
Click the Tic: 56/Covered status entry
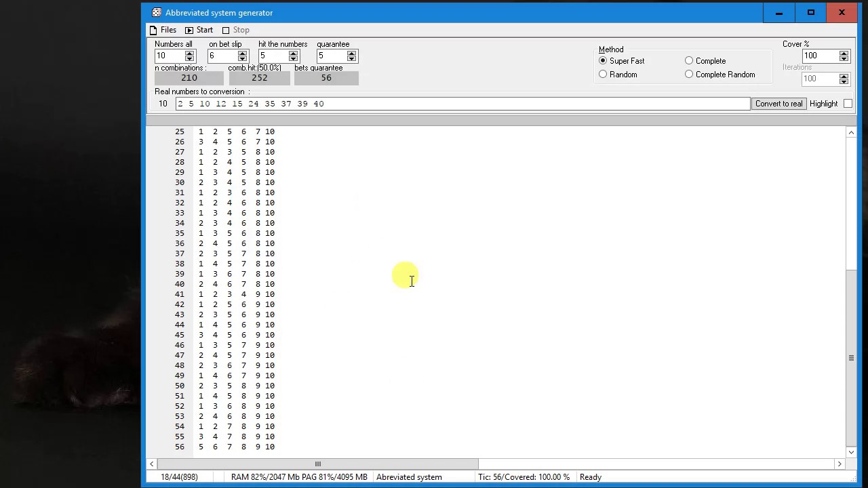click(x=524, y=477)
